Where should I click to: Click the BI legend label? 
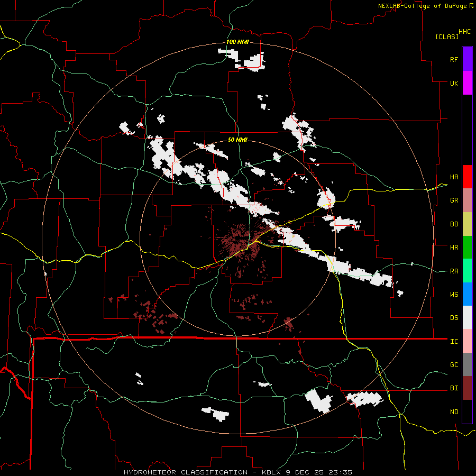pyautogui.click(x=454, y=388)
